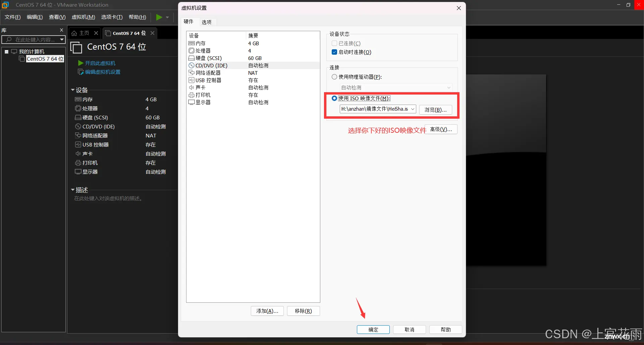Click the home icon on the 主页 tab

click(74, 33)
